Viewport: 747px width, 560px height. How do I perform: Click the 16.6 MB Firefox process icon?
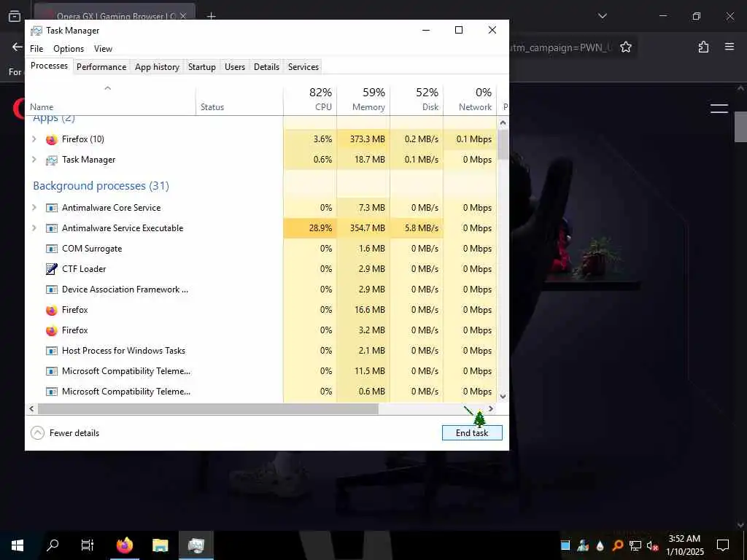[x=52, y=310]
